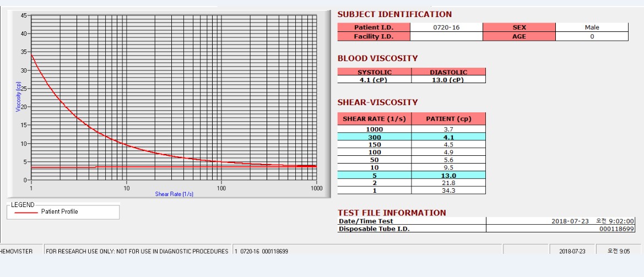Click the Date/Time Test value field
The image size is (644, 277).
point(560,221)
